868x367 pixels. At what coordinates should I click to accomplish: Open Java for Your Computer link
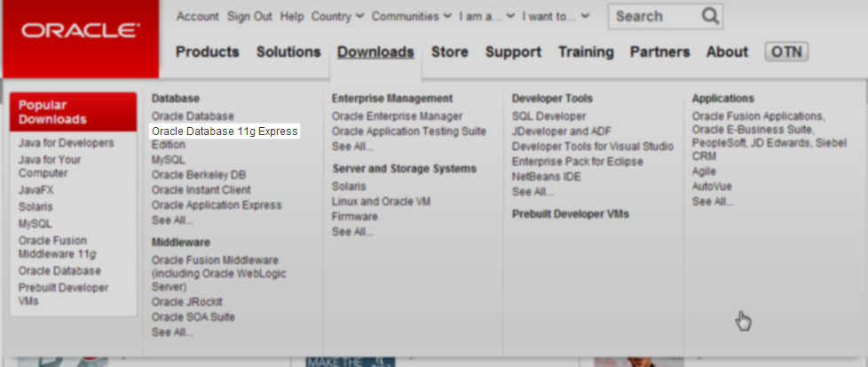click(50, 166)
